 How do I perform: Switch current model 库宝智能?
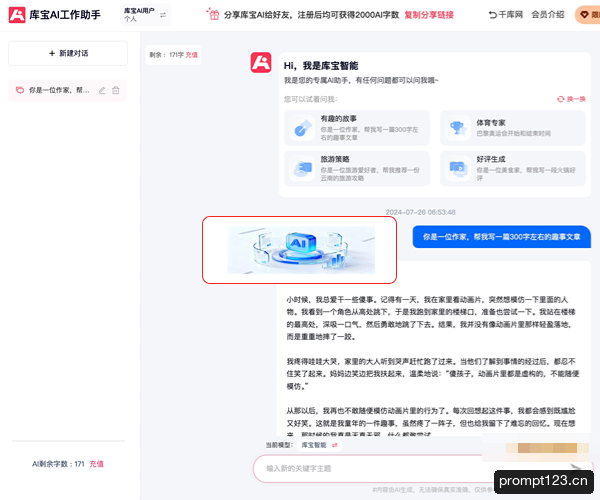pos(319,445)
